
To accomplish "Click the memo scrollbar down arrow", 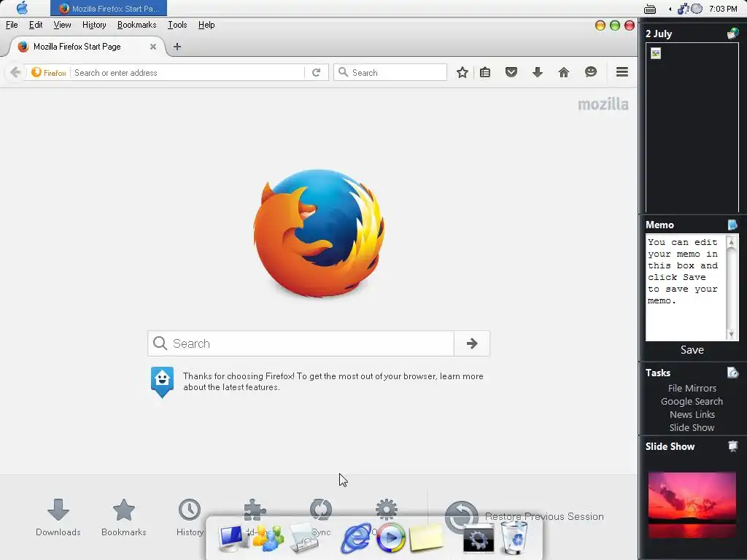I will click(x=732, y=334).
